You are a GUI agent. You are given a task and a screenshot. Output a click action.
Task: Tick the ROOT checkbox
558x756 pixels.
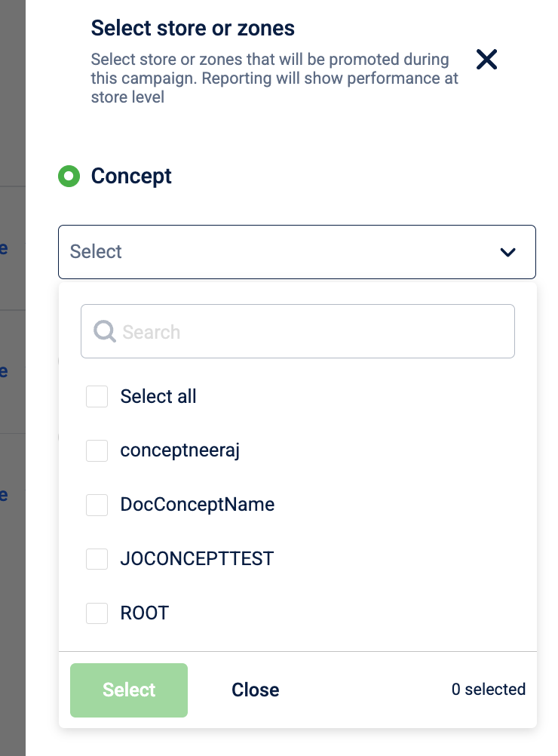pos(97,613)
